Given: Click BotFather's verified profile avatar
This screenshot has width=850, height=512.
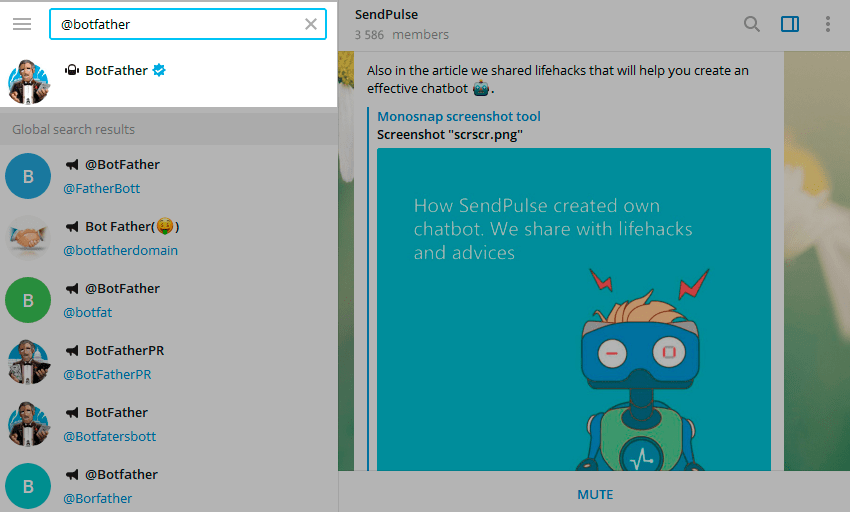Looking at the screenshot, I should [29, 81].
